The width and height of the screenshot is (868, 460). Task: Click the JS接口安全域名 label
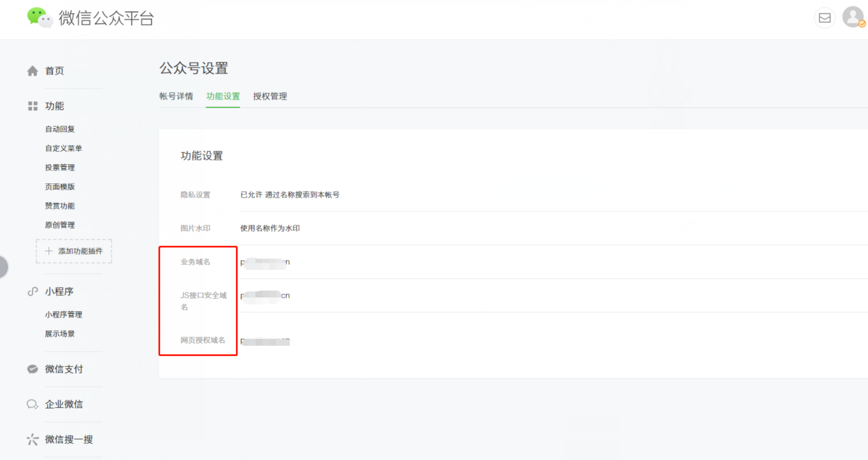(204, 301)
